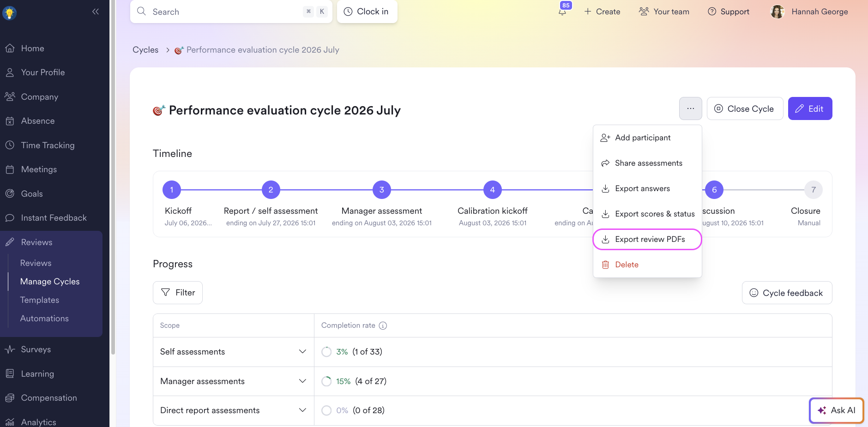Click the Close Cycle button
The image size is (868, 427).
[x=745, y=108]
